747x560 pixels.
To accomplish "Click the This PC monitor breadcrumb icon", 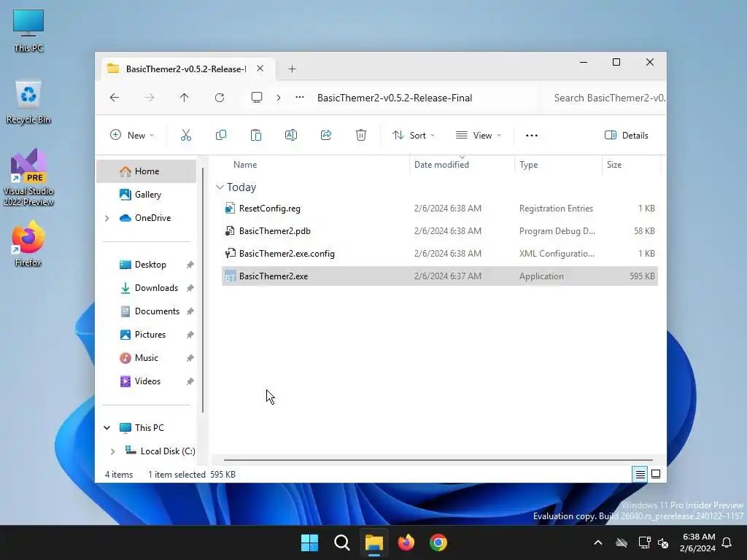I will [257, 98].
